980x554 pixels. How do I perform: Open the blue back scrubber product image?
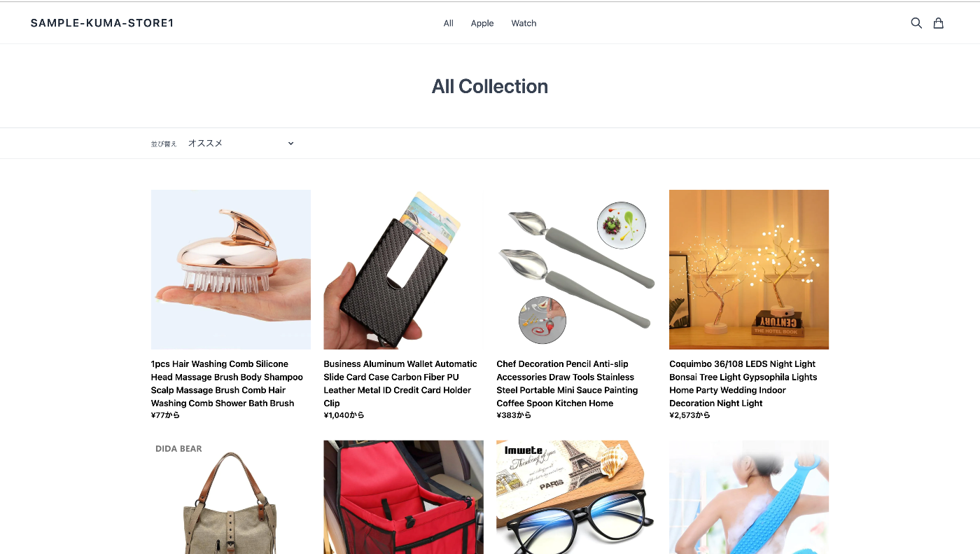749,497
